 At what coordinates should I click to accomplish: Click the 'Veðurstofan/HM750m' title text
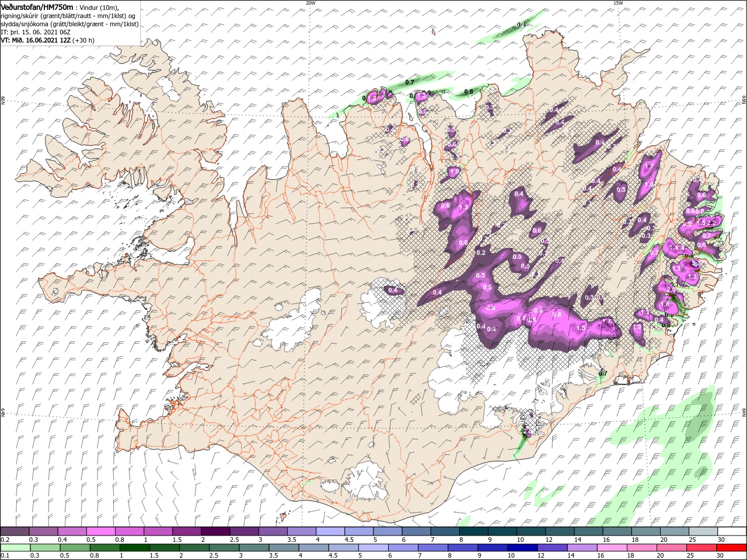tap(37, 6)
